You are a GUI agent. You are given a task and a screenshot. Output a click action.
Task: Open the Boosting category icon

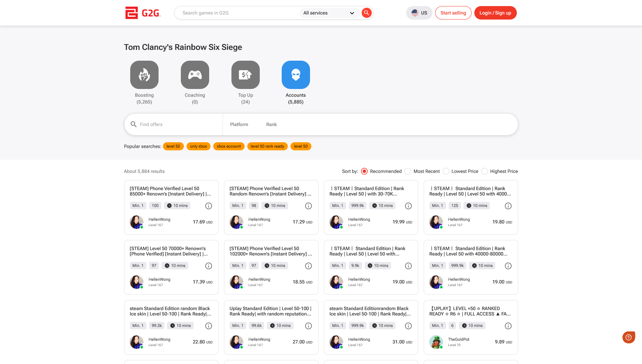144,75
